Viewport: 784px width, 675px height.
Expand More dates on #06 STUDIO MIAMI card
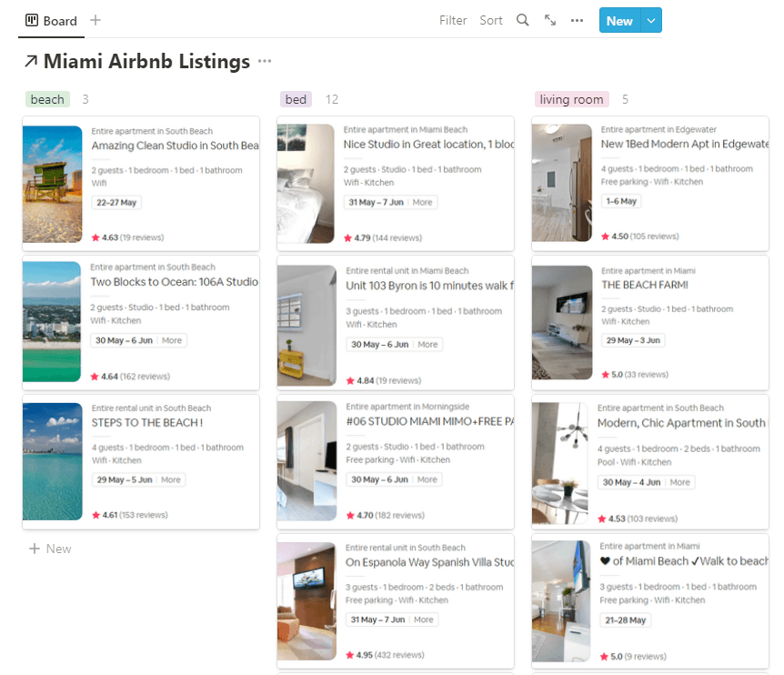[x=426, y=479]
